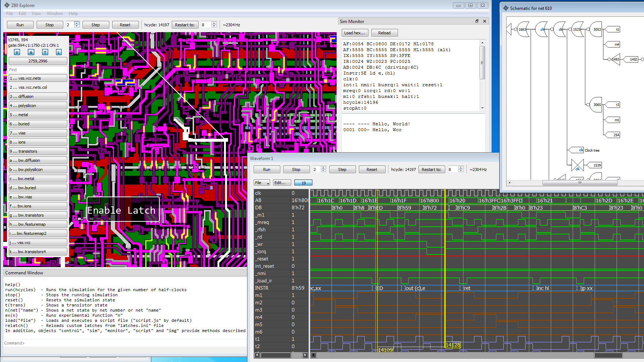Open the View menu

click(x=36, y=14)
